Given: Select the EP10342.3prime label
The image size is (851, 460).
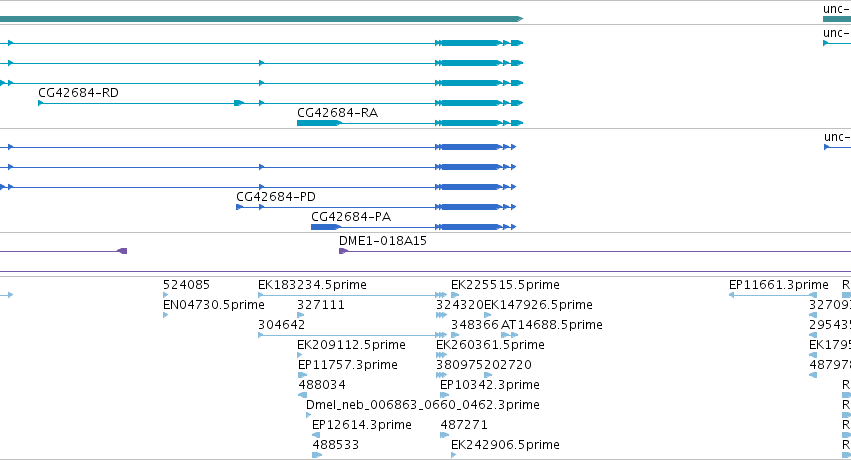Looking at the screenshot, I should pos(490,385).
